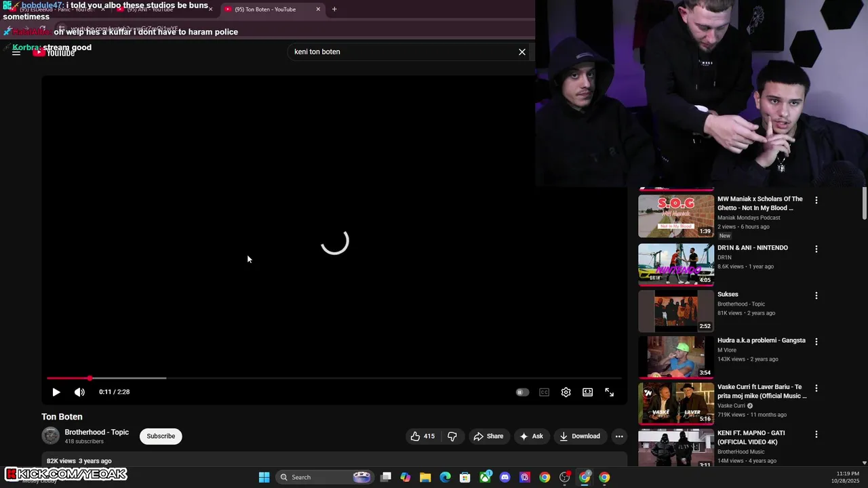Close the 'ANI - YouTube' browser tab
Viewport: 868px width, 488px height.
[x=210, y=9]
